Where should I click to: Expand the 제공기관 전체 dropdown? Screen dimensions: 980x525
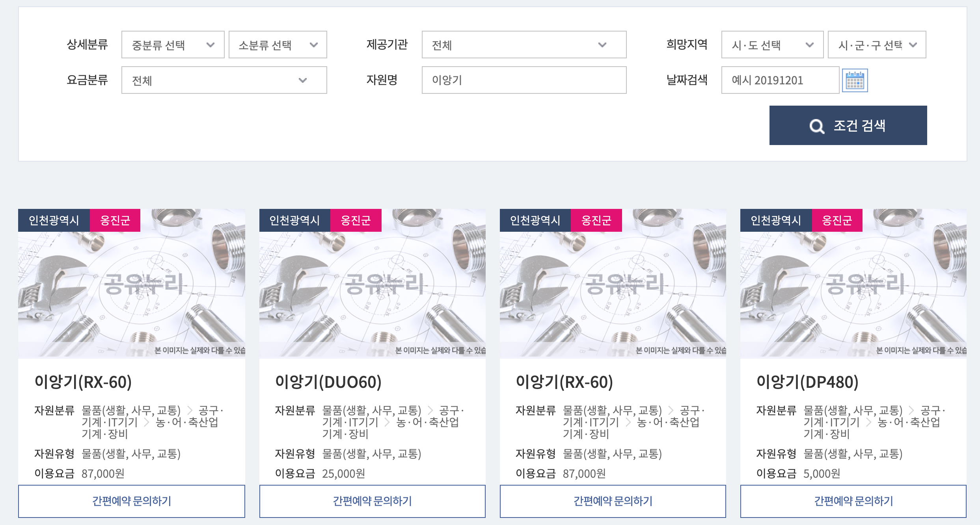click(x=524, y=45)
